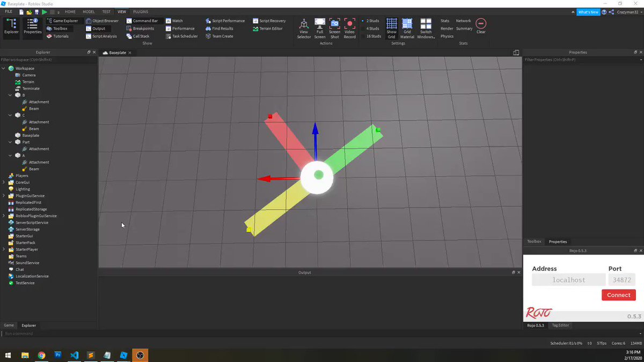Show Render stats
The height and width of the screenshot is (362, 644).
447,28
